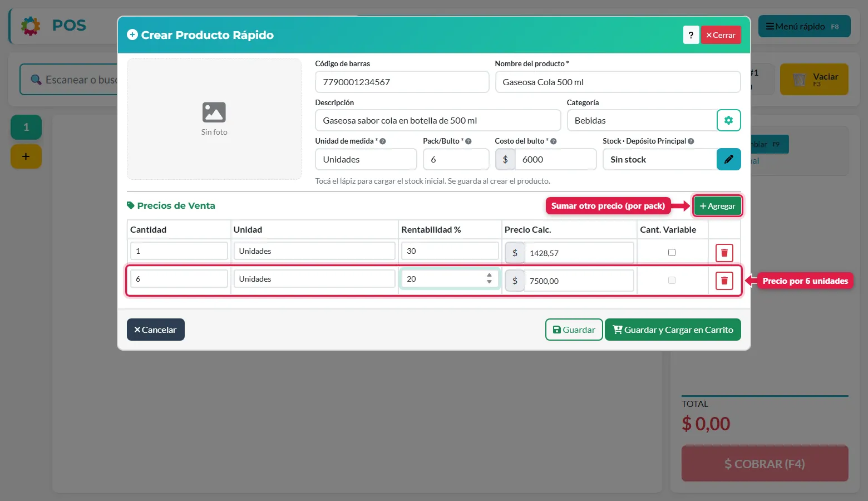
Task: Toggle Cant. Variable checkbox in quantity 6 row
Action: point(672,280)
